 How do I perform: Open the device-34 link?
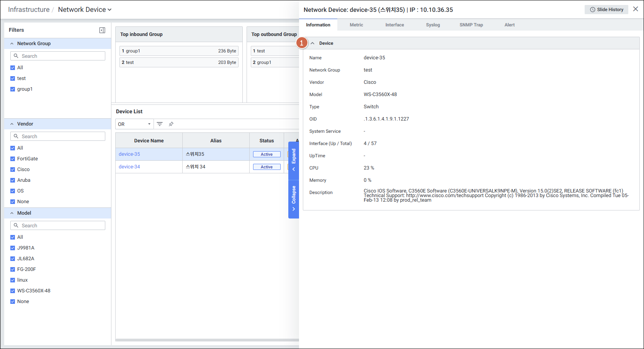tap(129, 167)
